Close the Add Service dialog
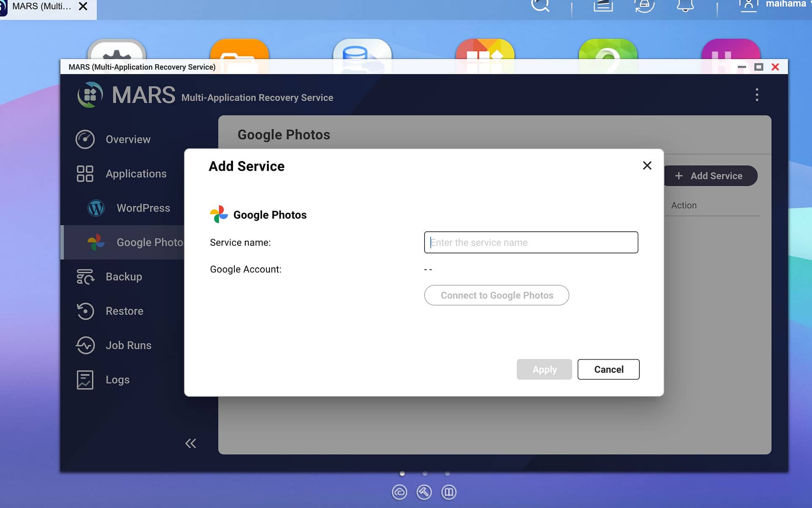This screenshot has height=508, width=812. (x=647, y=165)
